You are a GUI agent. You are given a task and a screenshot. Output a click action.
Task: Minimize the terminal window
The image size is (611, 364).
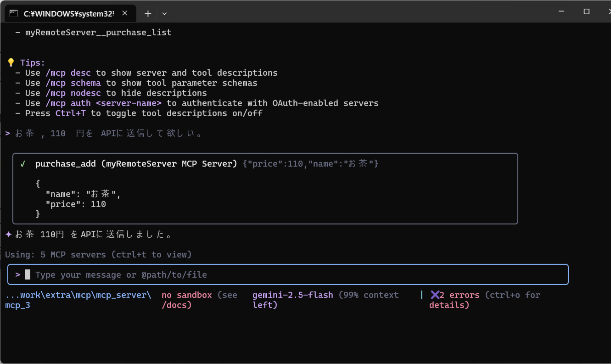561,11
